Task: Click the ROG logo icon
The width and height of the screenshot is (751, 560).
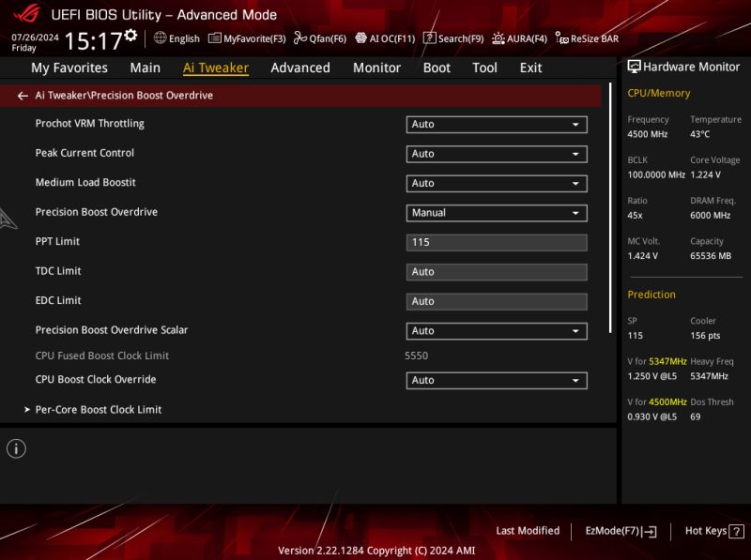Action: 27,13
